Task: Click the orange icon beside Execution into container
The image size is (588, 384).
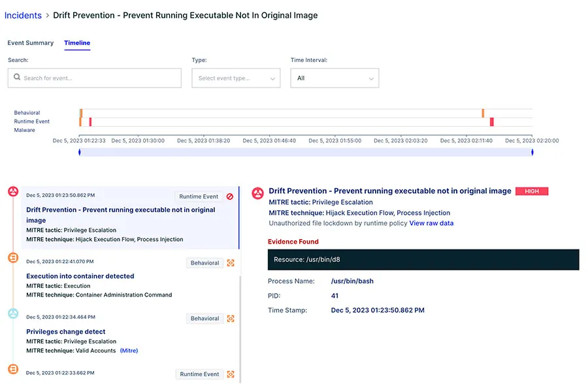Action: [x=13, y=257]
